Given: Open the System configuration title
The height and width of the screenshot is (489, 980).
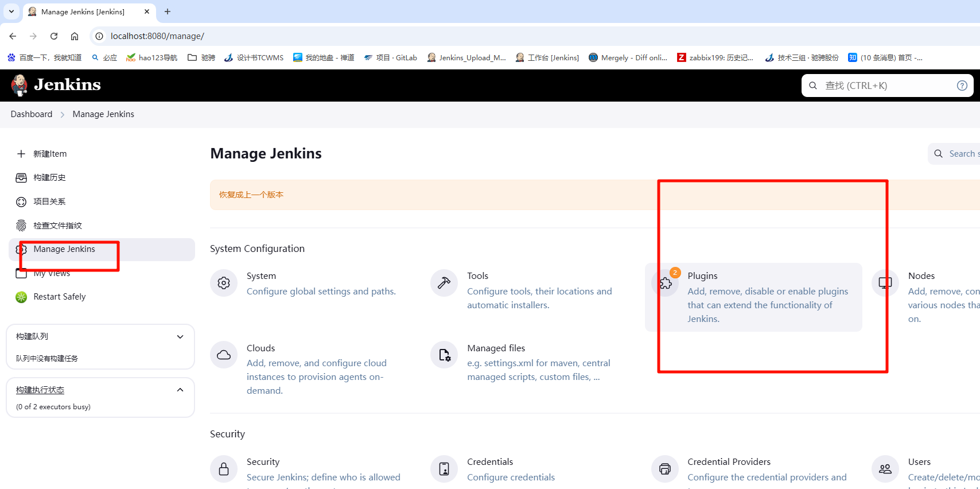Looking at the screenshot, I should point(261,276).
